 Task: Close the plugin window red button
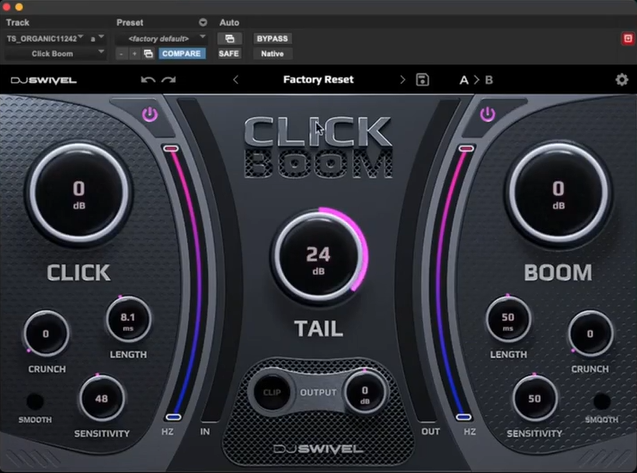tap(6, 7)
